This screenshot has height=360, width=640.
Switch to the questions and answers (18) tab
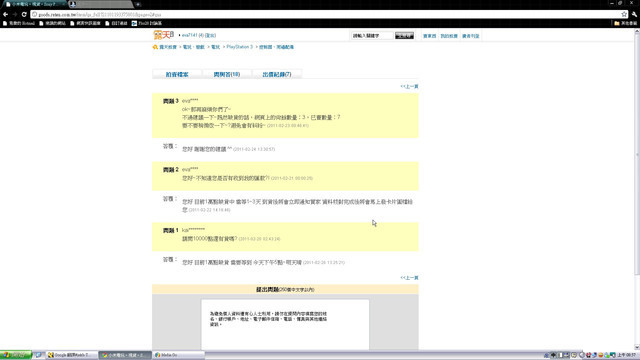pyautogui.click(x=227, y=74)
